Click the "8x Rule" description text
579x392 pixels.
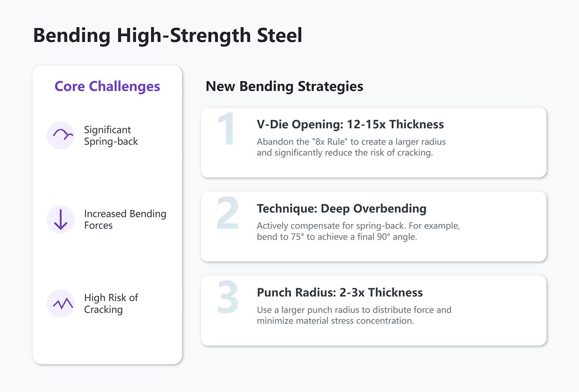[x=351, y=148]
